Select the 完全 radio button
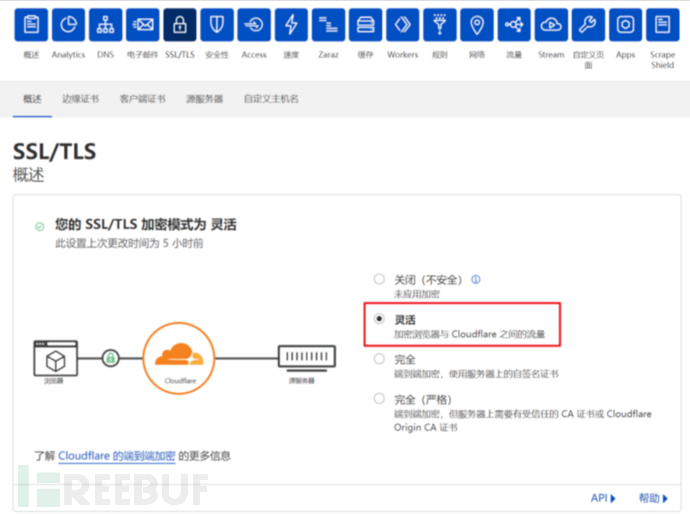The height and width of the screenshot is (514, 690). pyautogui.click(x=379, y=359)
